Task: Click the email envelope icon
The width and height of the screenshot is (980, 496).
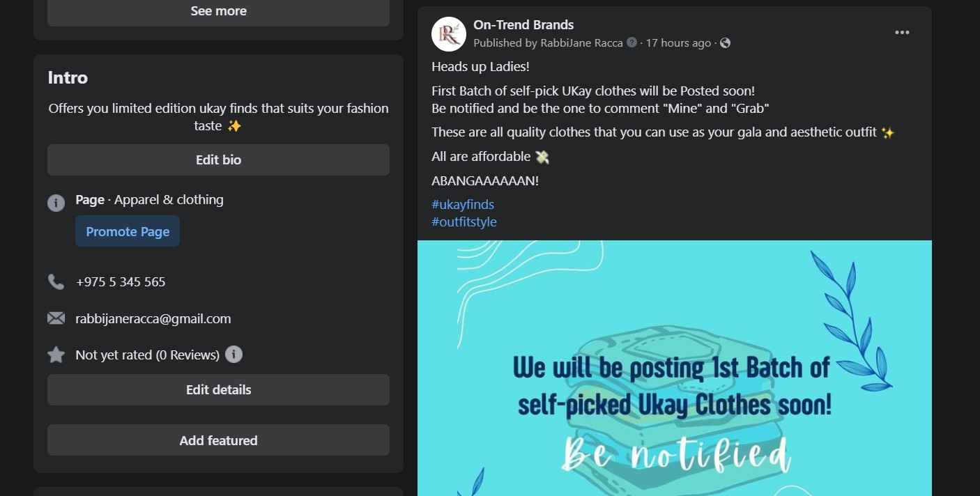Action: 56,318
